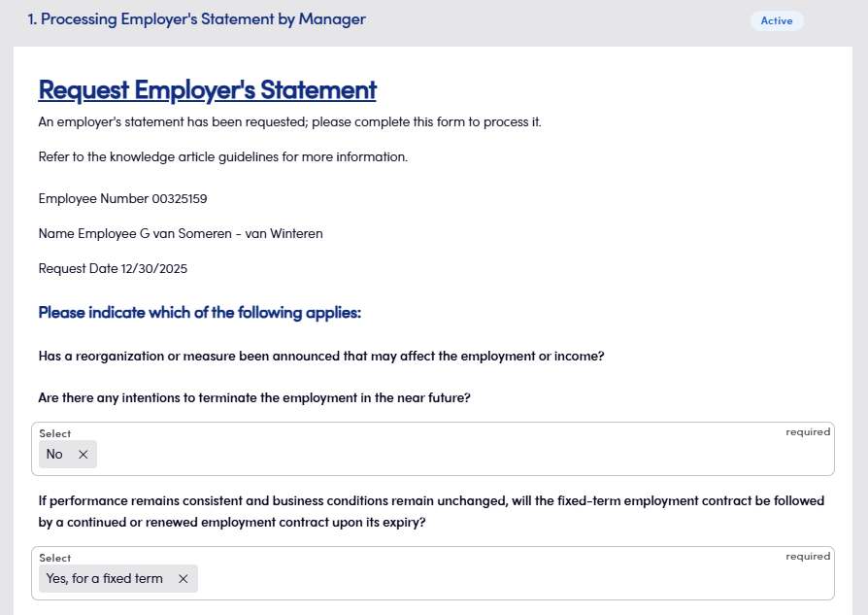Select the "No" chip text

[x=54, y=455]
